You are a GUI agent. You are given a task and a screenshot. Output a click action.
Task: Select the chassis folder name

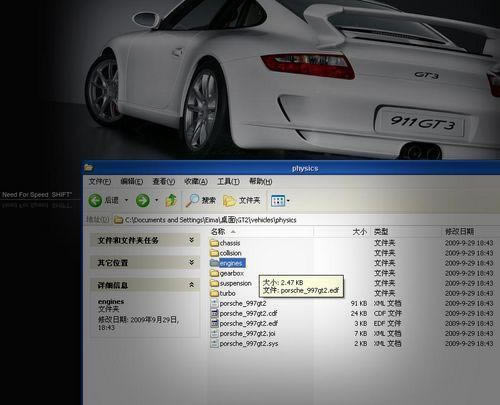tap(230, 243)
